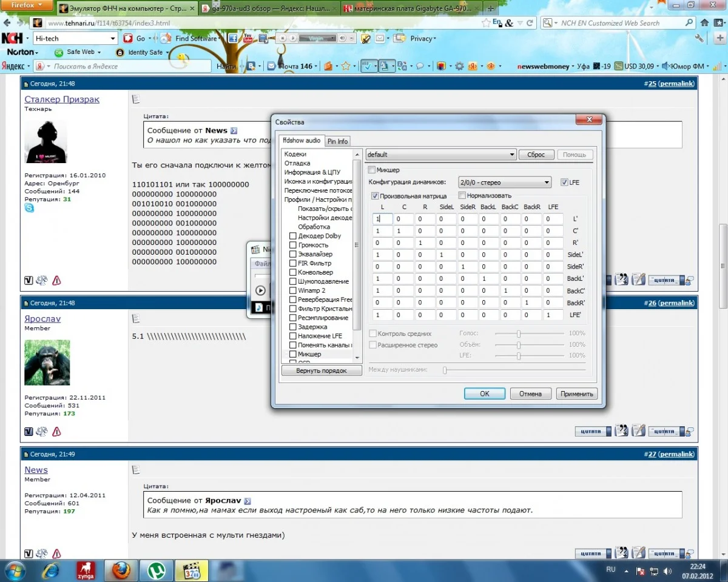
Task: Open Internet Explorer from the taskbar
Action: 51,570
